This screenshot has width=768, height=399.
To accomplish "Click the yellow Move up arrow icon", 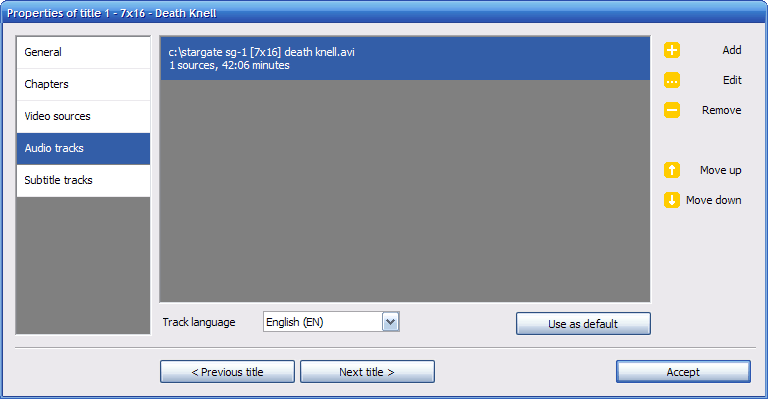I will [x=672, y=170].
